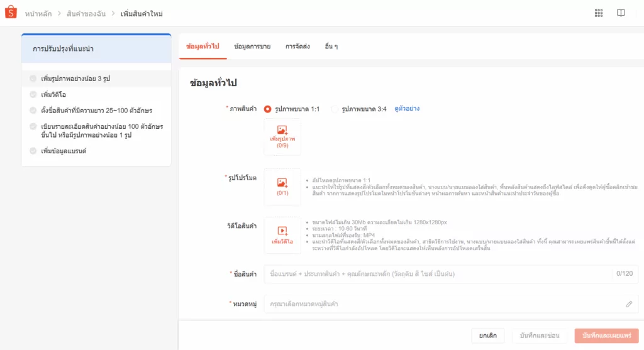Click the pencil icon in category field
This screenshot has width=644, height=350.
tap(628, 304)
